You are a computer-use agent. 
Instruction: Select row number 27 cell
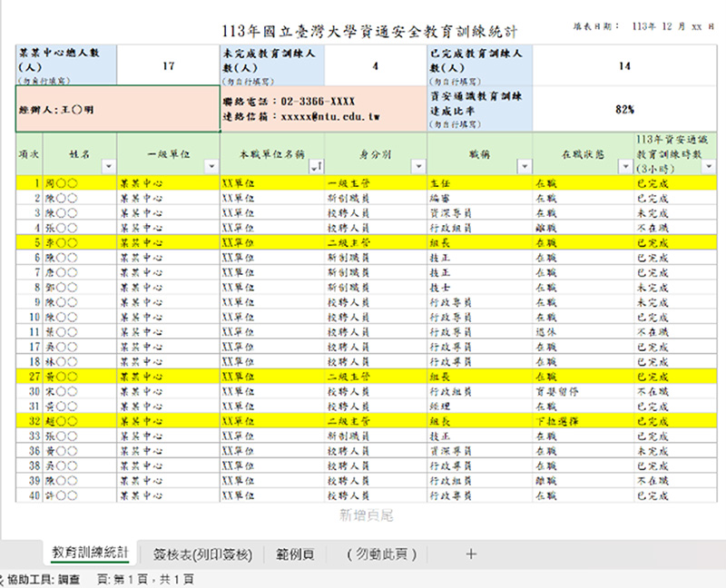pyautogui.click(x=30, y=377)
